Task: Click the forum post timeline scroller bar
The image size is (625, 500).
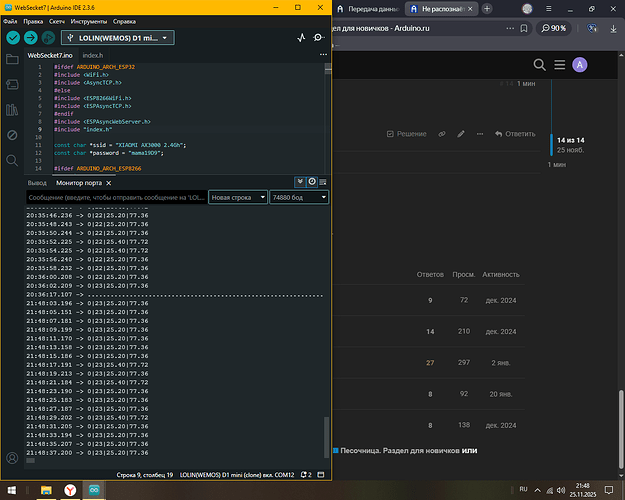Action: pos(551,146)
